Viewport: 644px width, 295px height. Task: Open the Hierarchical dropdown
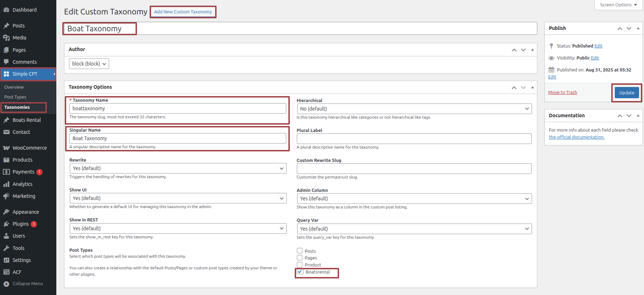[x=414, y=109]
